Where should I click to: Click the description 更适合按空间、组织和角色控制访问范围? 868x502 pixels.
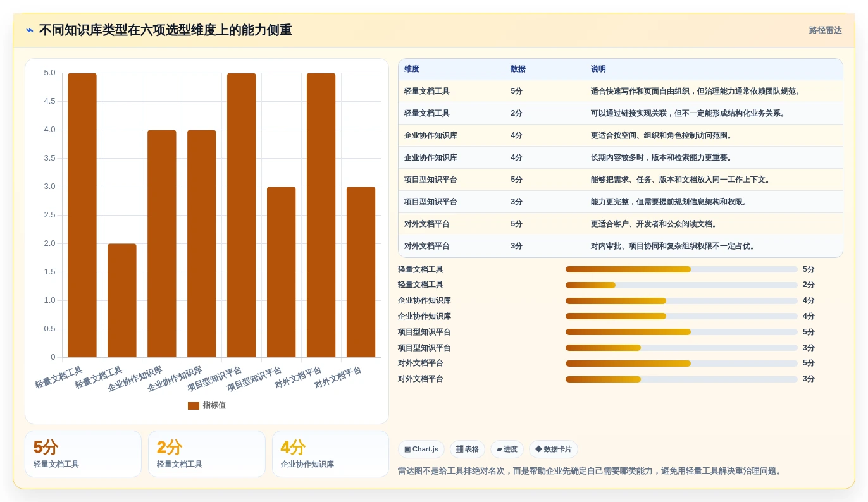661,135
